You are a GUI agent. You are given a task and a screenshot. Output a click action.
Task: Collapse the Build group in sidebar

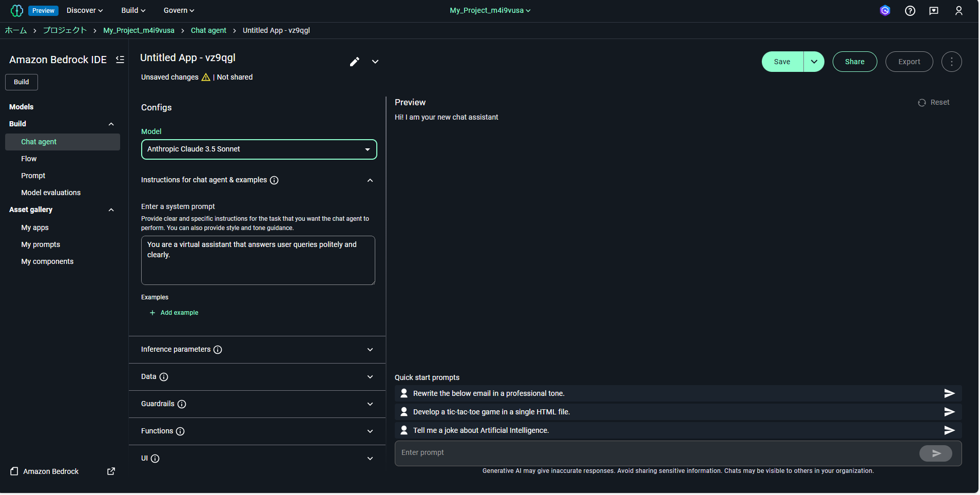click(111, 124)
